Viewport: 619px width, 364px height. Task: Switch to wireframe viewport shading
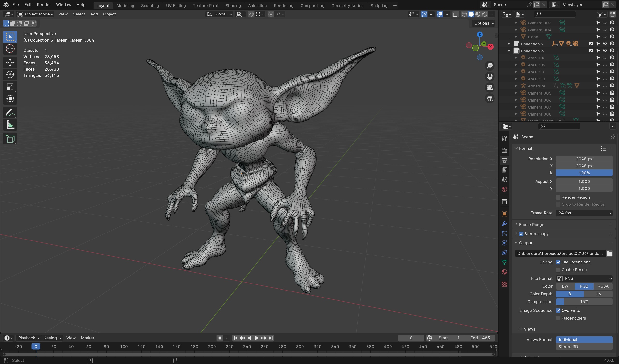click(x=464, y=14)
